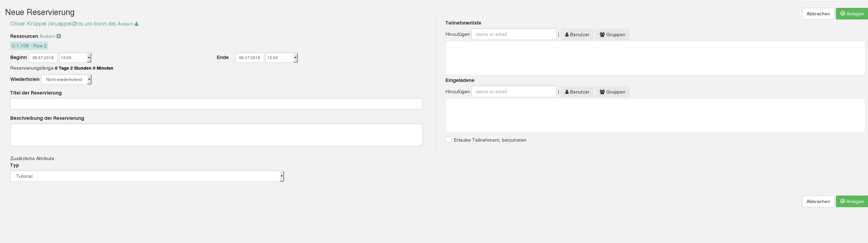
Task: Click Benutzer button in Eingeladene section
Action: pos(577,92)
